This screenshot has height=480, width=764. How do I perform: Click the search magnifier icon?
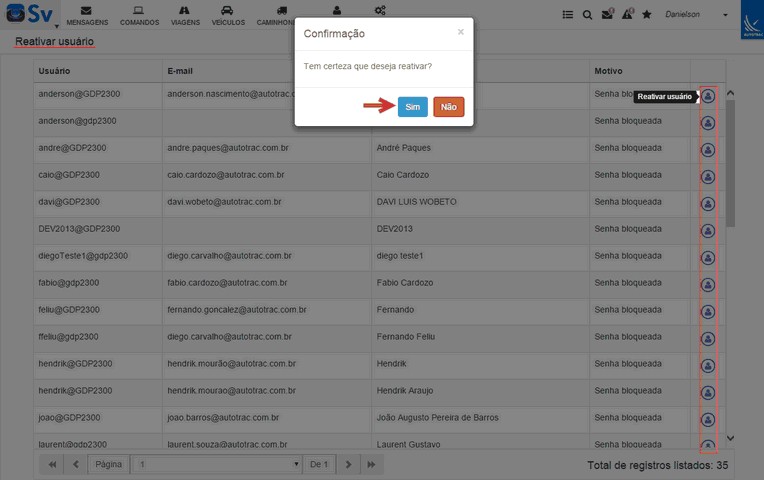(x=587, y=15)
